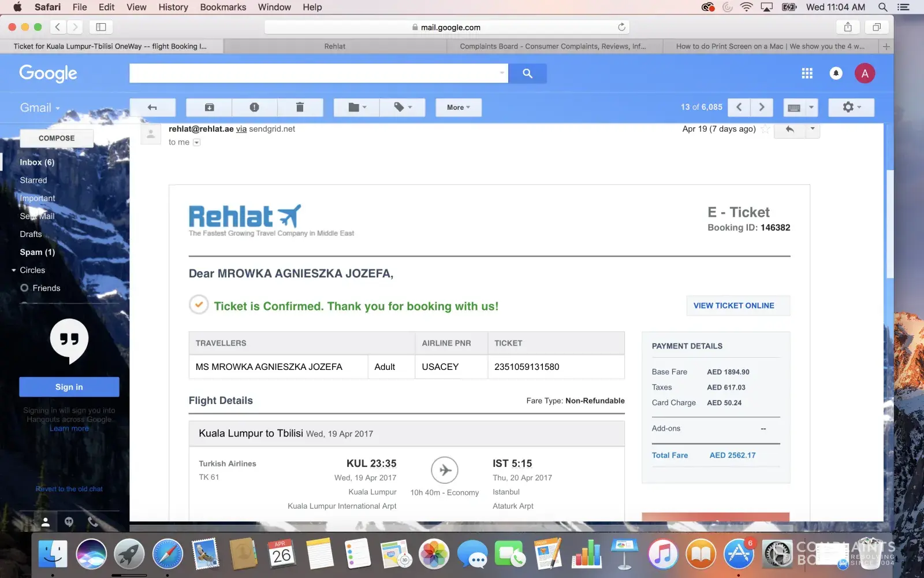The image size is (924, 578).
Task: Show details arrow next to 'to me'
Action: pyautogui.click(x=196, y=143)
